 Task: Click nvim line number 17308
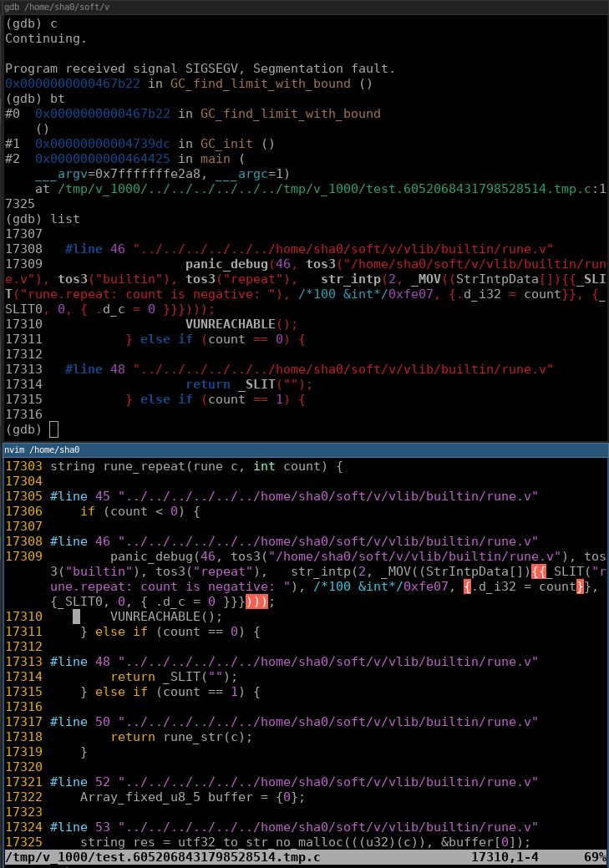pyautogui.click(x=23, y=541)
